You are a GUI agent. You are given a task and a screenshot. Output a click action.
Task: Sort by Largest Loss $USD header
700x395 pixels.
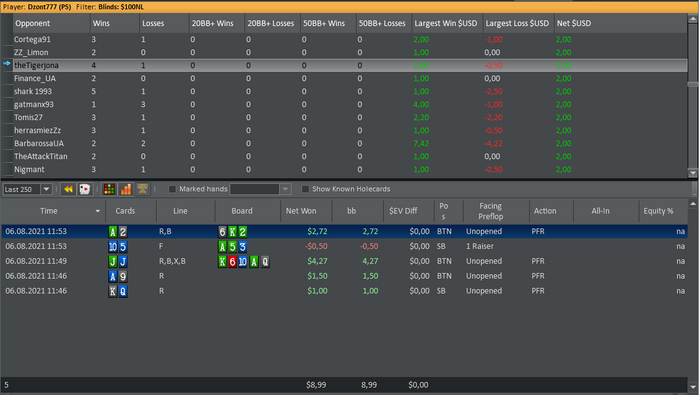point(518,23)
